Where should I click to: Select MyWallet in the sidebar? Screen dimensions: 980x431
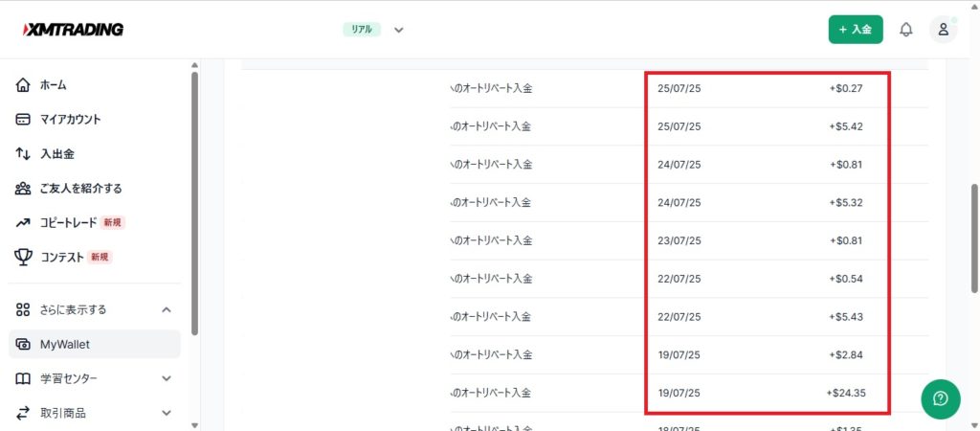click(65, 344)
